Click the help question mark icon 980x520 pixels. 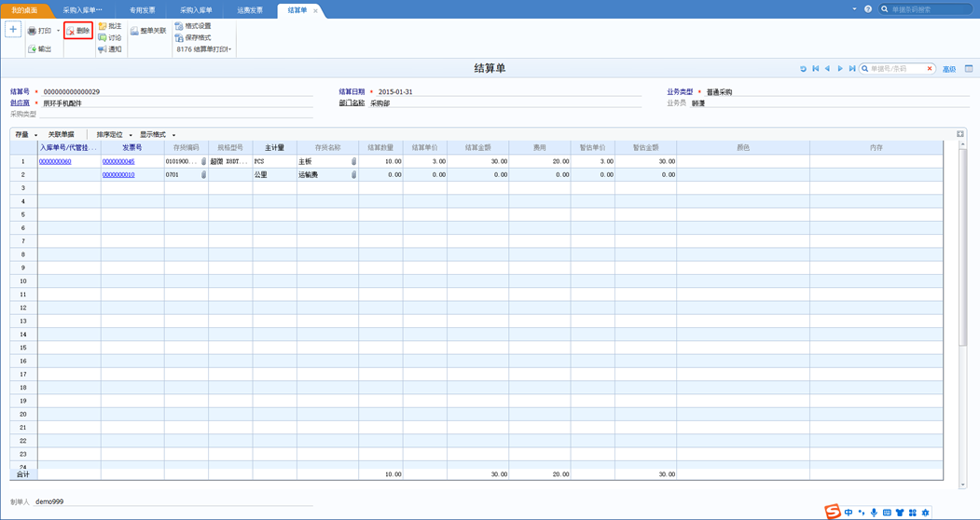868,9
